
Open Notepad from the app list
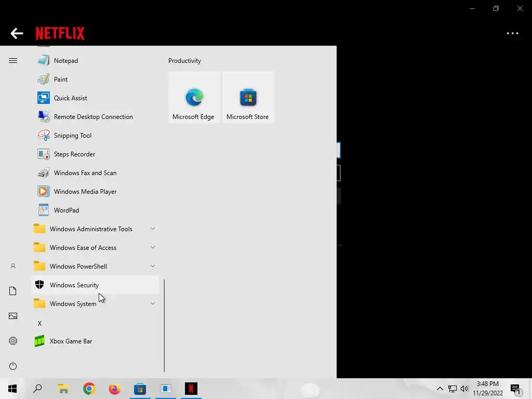(x=95, y=61)
